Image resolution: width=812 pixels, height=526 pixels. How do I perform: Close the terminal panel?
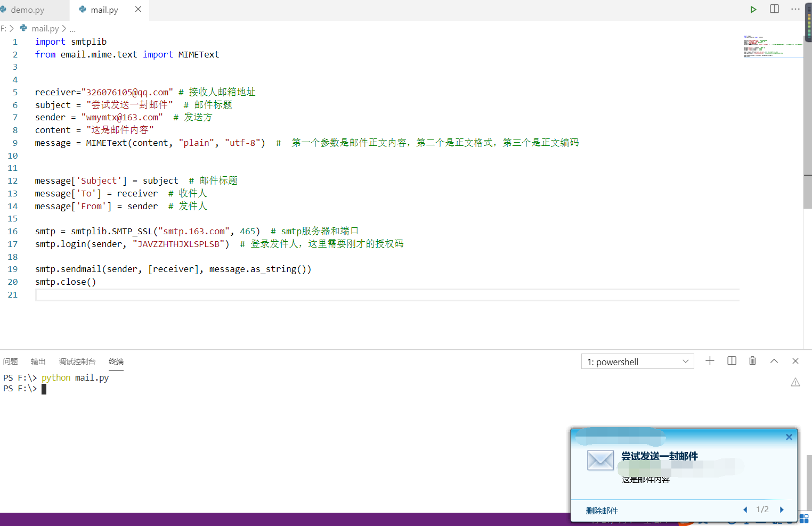(x=795, y=361)
